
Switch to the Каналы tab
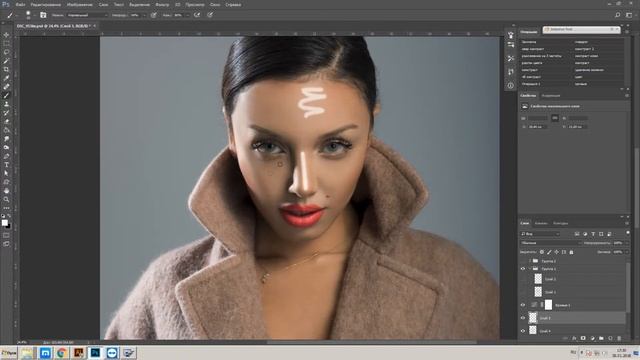click(541, 223)
